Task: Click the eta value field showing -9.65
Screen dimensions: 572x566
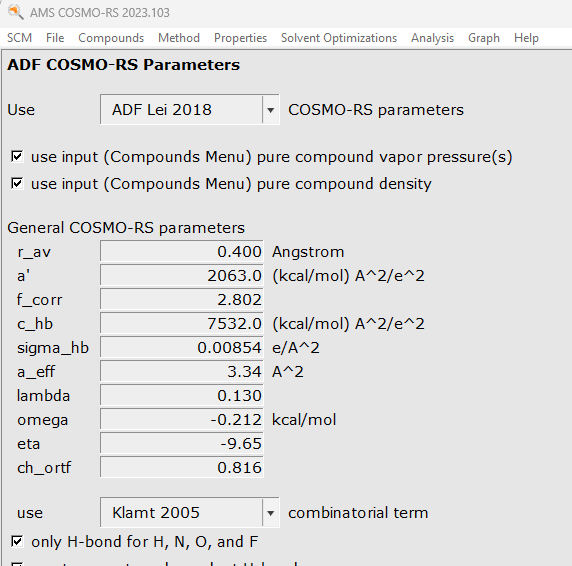Action: [182, 444]
